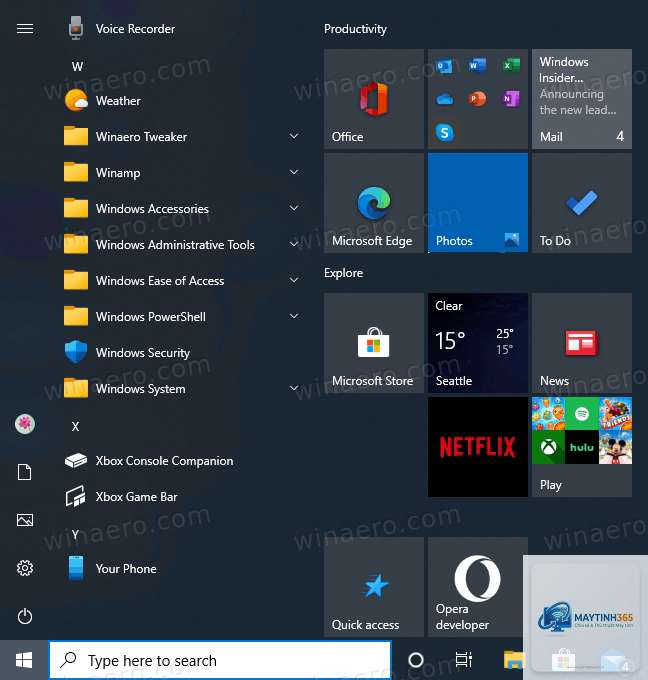Screen dimensions: 648x680
Task: Open Settings gear in Start sidebar
Action: pos(25,568)
